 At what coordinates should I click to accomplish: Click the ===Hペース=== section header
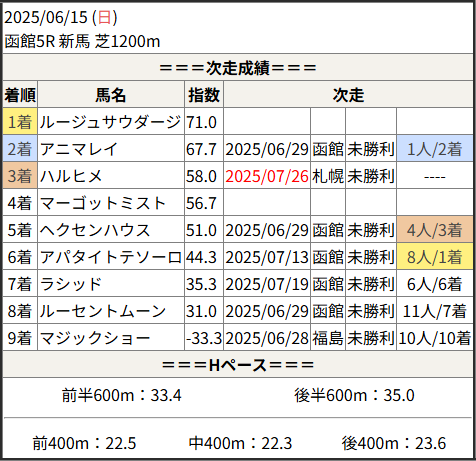tap(238, 365)
